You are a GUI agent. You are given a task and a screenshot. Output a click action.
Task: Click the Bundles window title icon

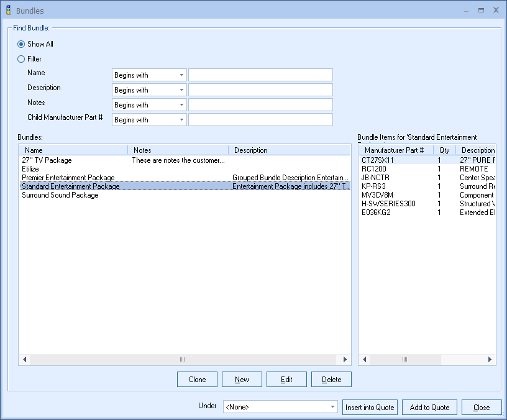[x=8, y=11]
